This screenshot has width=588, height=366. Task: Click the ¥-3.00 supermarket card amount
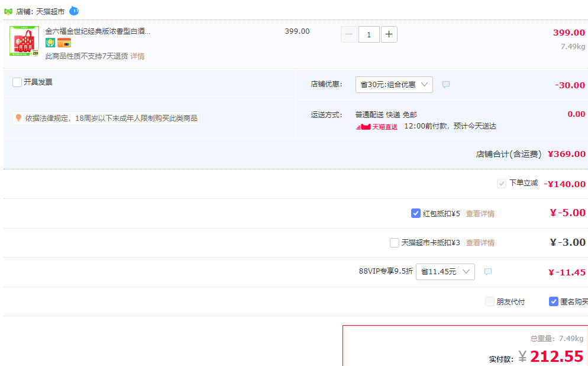click(568, 242)
